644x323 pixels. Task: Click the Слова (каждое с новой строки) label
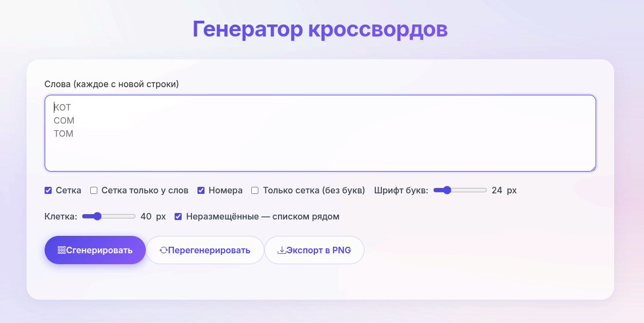(x=112, y=84)
